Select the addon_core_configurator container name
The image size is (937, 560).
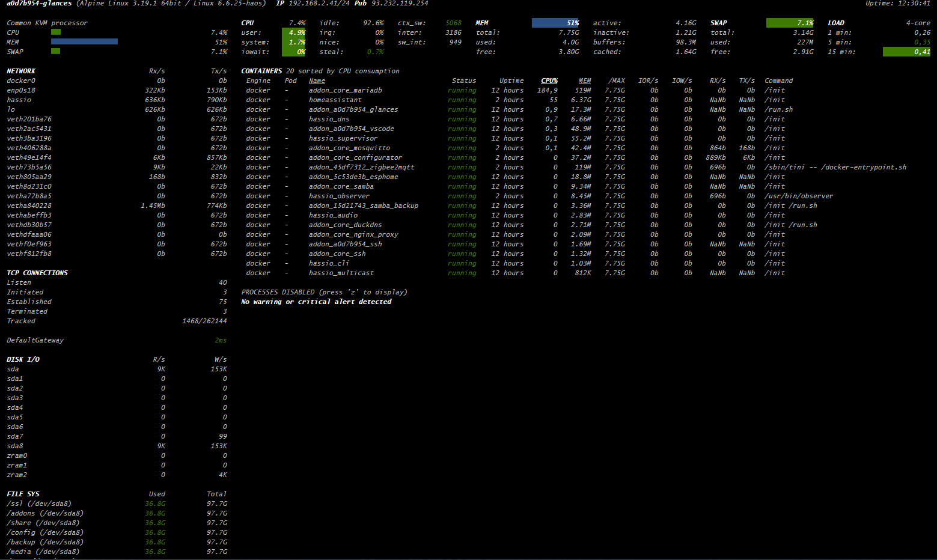click(356, 157)
